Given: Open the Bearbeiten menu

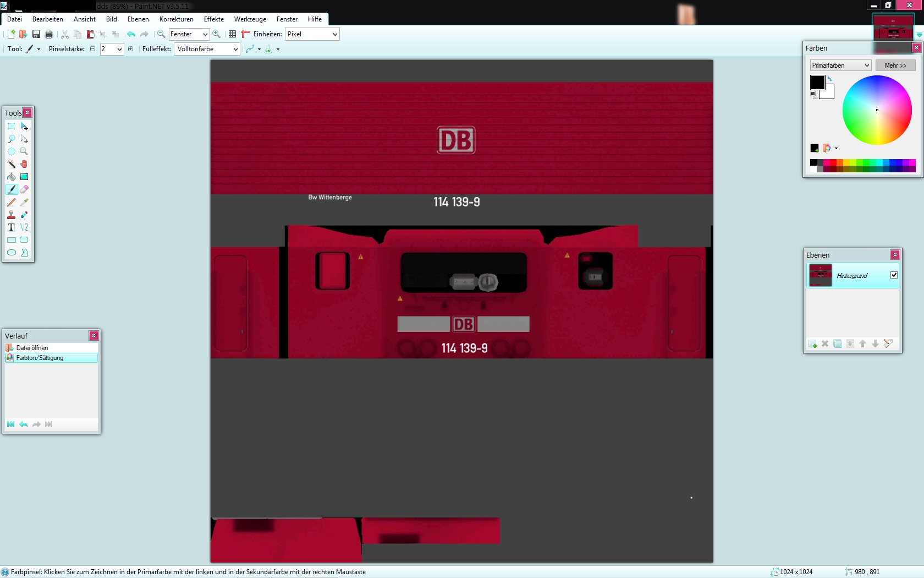Looking at the screenshot, I should point(48,19).
